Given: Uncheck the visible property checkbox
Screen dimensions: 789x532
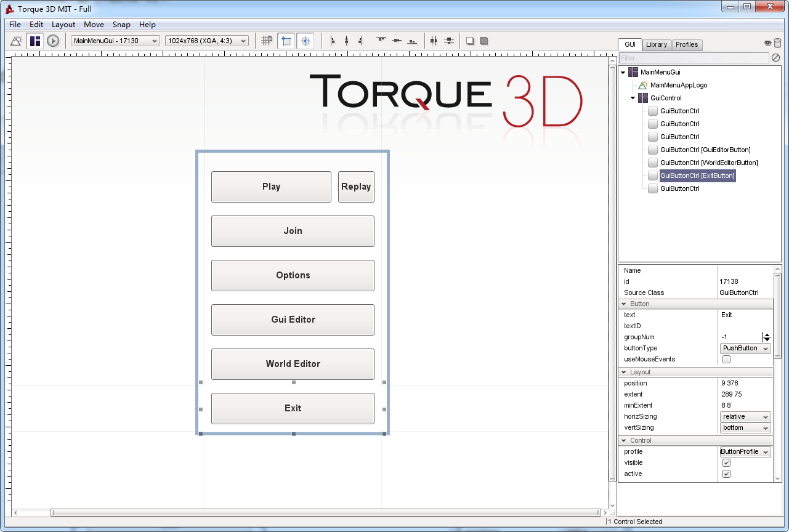Looking at the screenshot, I should point(726,463).
